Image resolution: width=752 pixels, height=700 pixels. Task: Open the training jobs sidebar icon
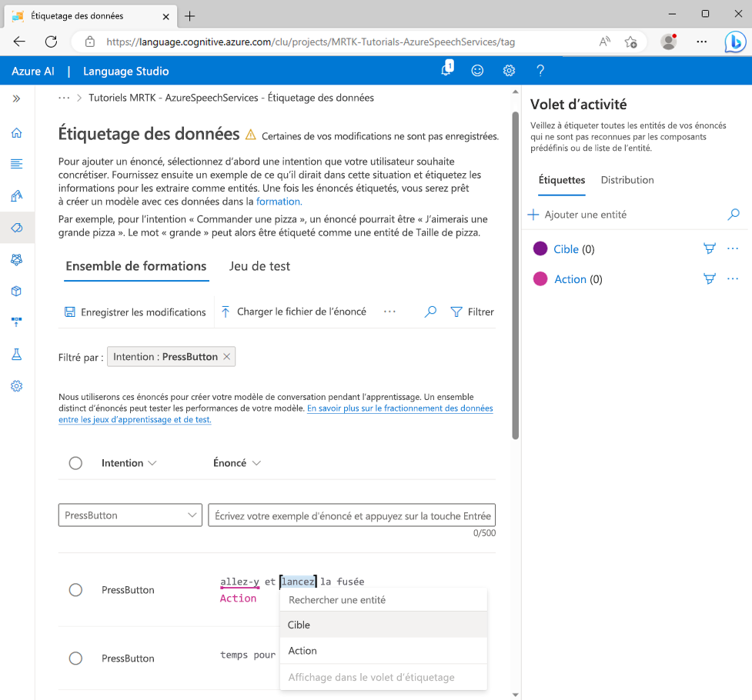pyautogui.click(x=16, y=259)
